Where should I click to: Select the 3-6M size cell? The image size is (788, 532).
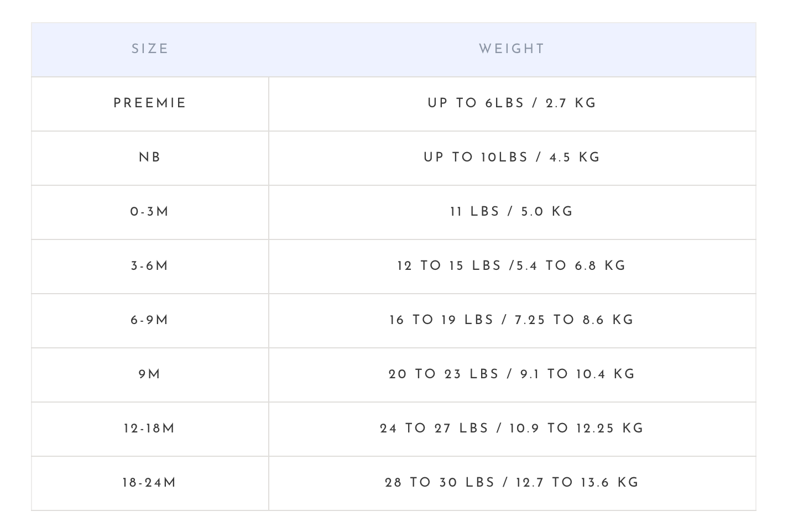click(x=150, y=267)
